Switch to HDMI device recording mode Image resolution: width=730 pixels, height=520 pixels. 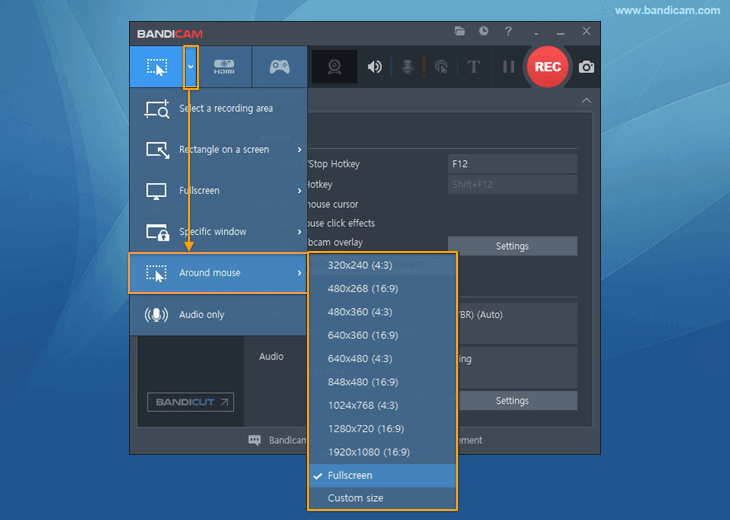224,67
